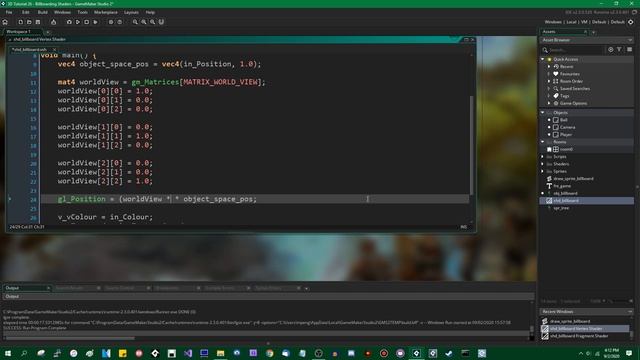Add a new workspace tab

click(x=48, y=32)
